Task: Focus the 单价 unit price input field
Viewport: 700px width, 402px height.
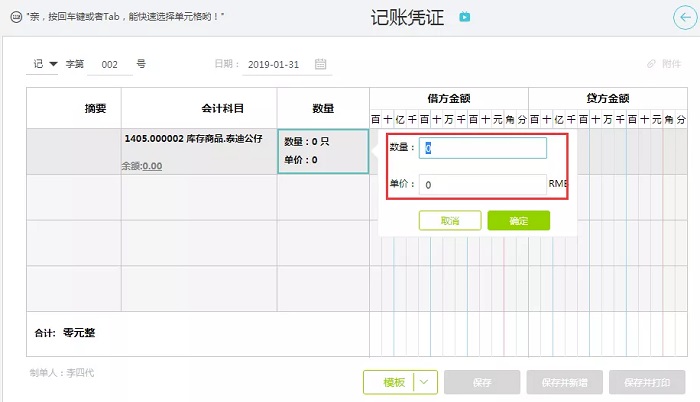Action: [483, 185]
